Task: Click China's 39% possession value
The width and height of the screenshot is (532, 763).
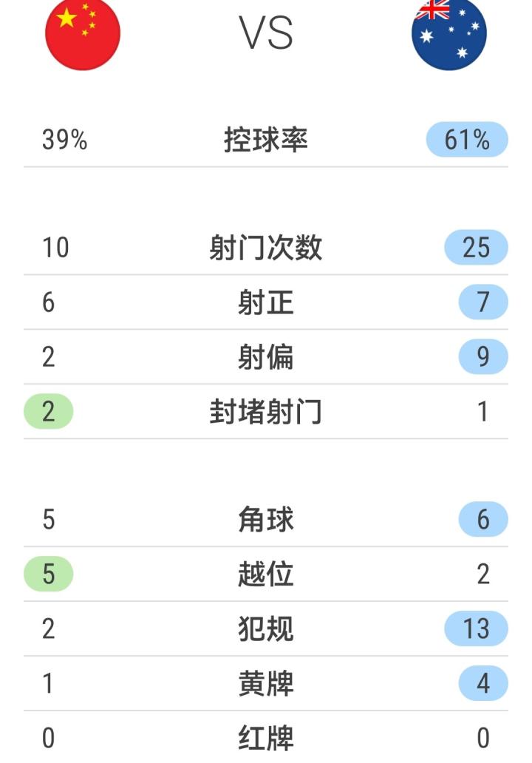Action: point(64,140)
